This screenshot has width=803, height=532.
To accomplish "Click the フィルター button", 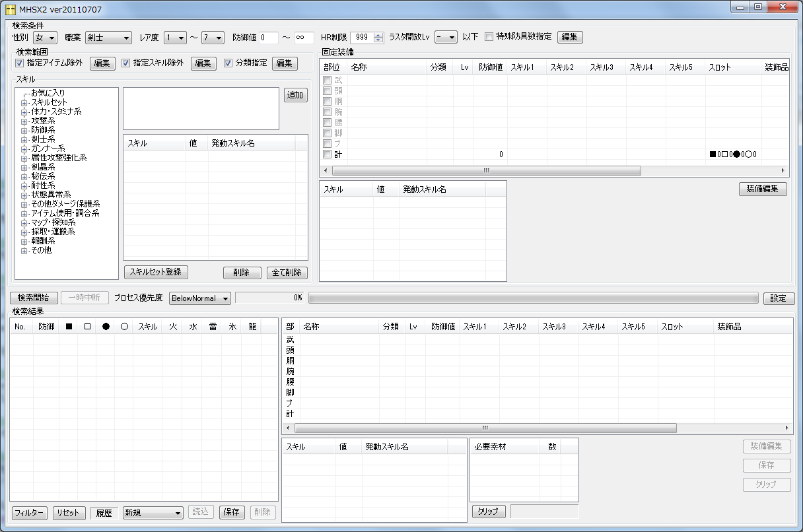I will (30, 513).
